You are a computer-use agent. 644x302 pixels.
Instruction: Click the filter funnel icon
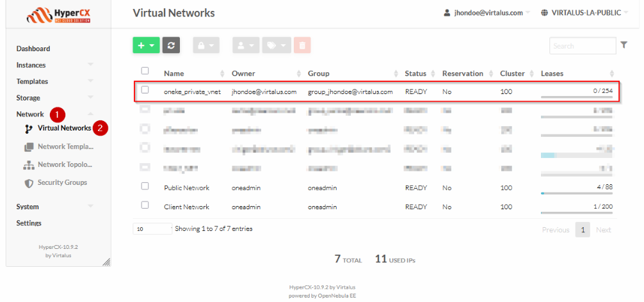click(624, 45)
